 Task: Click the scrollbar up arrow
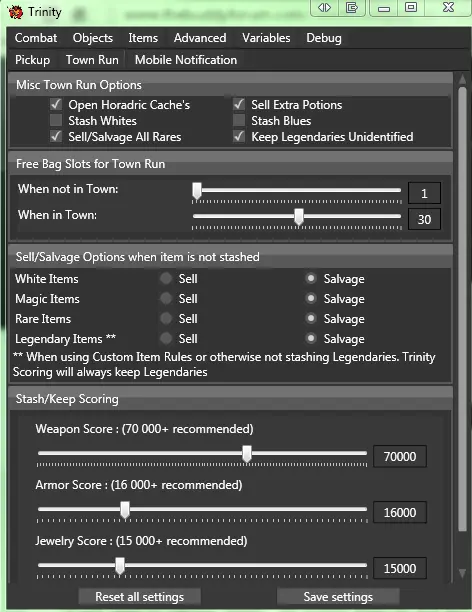462,79
